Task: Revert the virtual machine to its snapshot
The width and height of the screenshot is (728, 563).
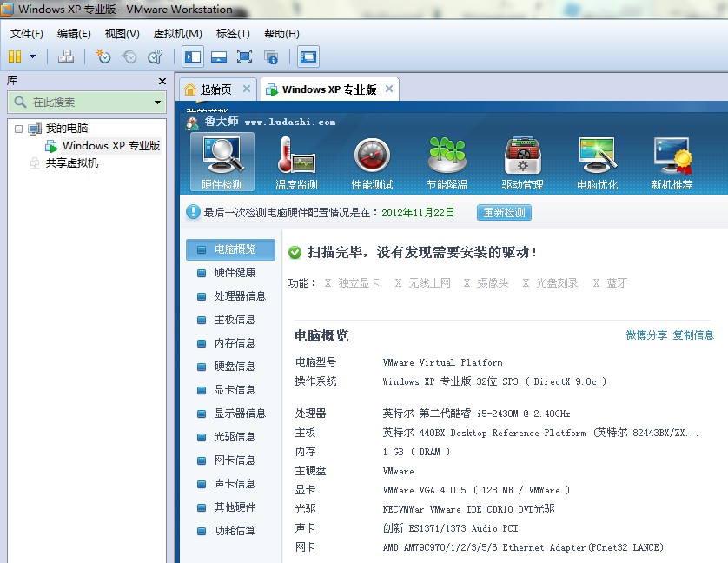Action: click(x=129, y=56)
